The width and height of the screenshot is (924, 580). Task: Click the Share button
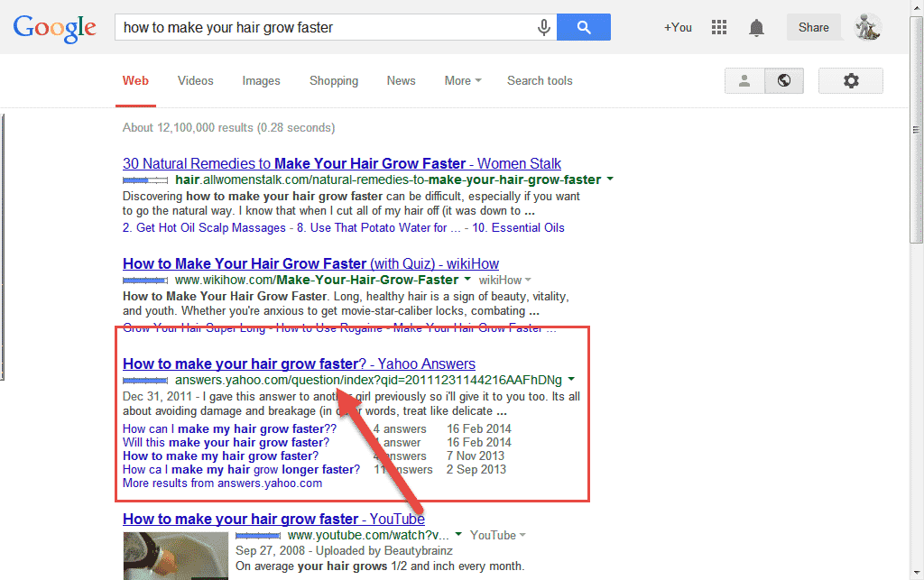click(x=813, y=28)
